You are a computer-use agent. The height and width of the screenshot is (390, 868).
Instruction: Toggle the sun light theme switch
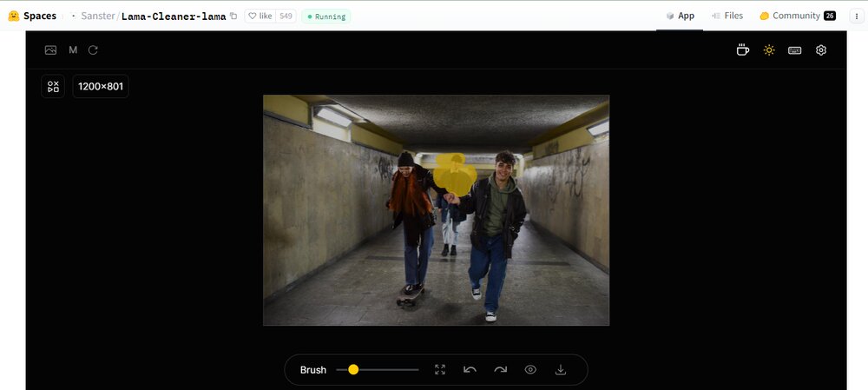(769, 50)
